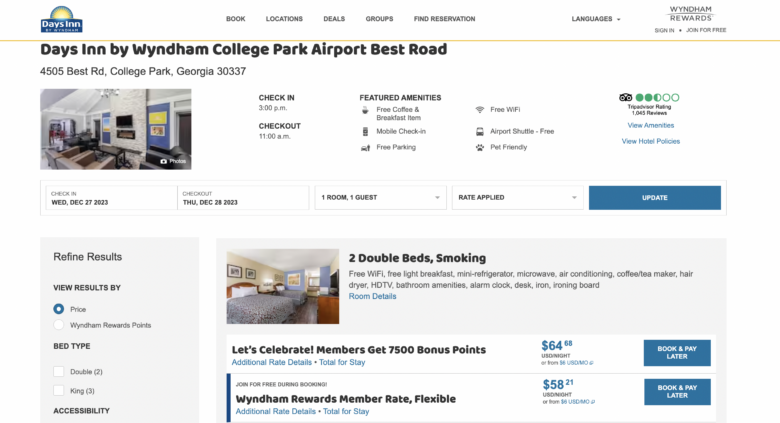The width and height of the screenshot is (780, 423).
Task: Open the View Hotel Policies link
Action: tap(651, 141)
